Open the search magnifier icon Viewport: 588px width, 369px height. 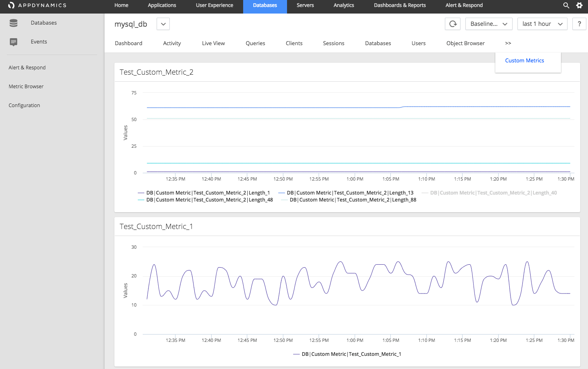pos(566,5)
